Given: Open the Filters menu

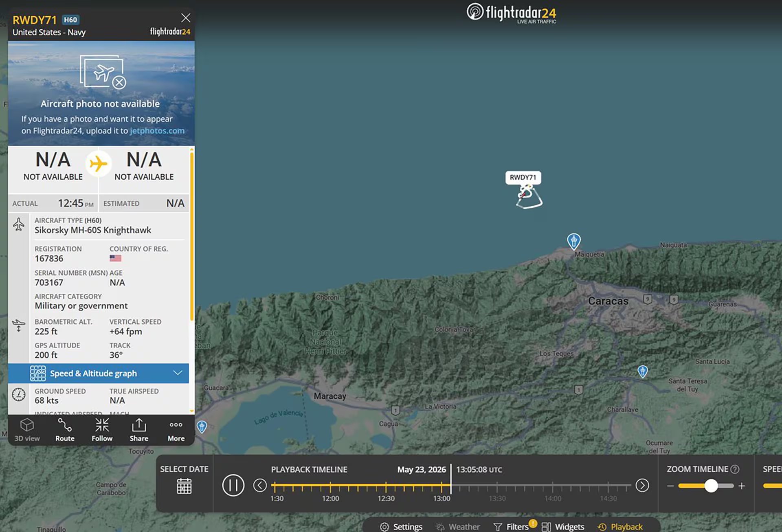Looking at the screenshot, I should point(511,527).
